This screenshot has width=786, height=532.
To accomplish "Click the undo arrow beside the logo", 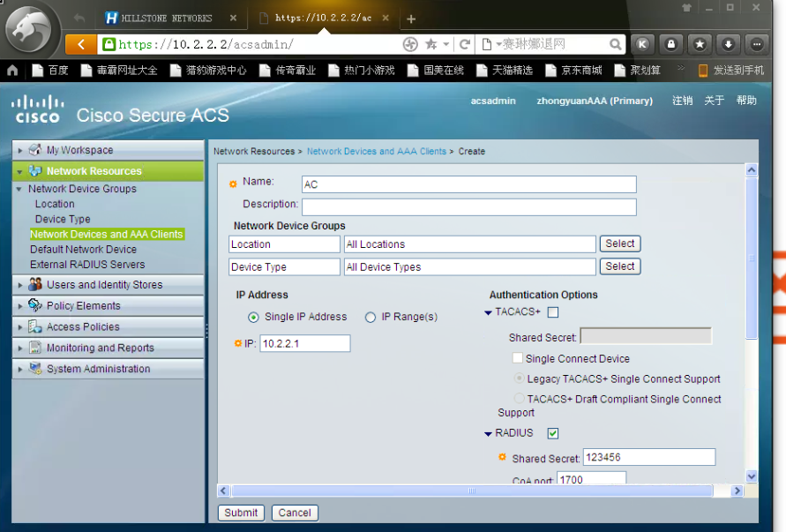I will (79, 19).
